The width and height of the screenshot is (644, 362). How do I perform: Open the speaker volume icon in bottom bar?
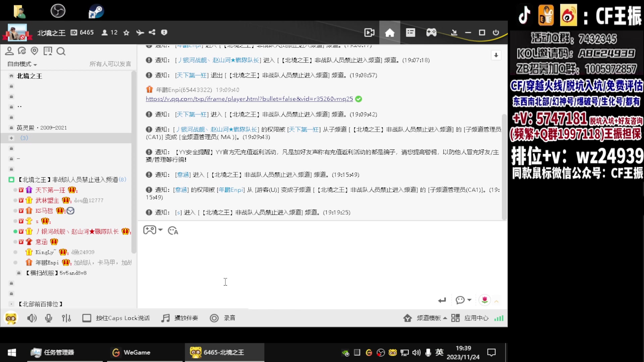tap(32, 318)
